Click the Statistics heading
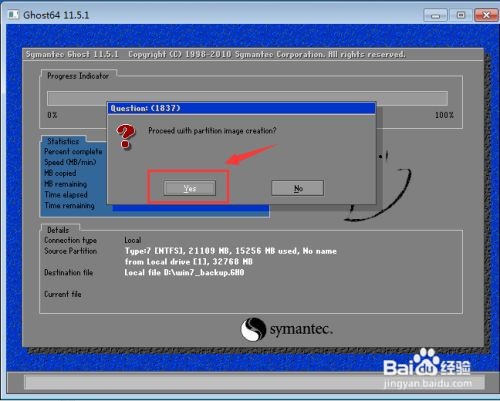This screenshot has width=500, height=401. click(x=63, y=141)
